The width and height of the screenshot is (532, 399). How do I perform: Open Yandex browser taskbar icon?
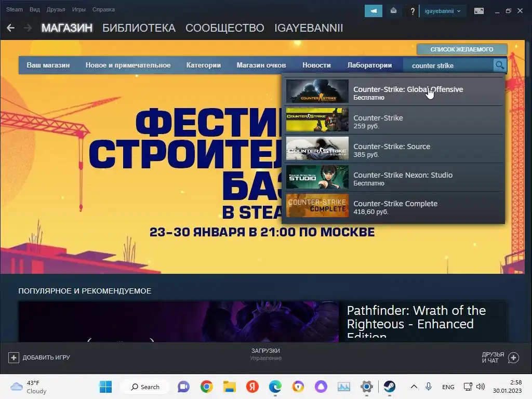click(252, 387)
